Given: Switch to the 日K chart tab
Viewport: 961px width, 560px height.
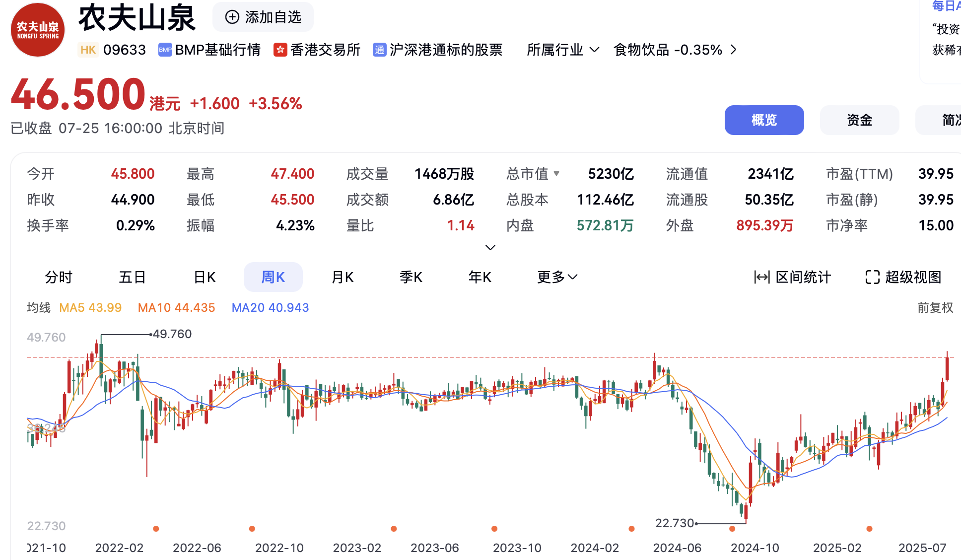Looking at the screenshot, I should tap(205, 277).
